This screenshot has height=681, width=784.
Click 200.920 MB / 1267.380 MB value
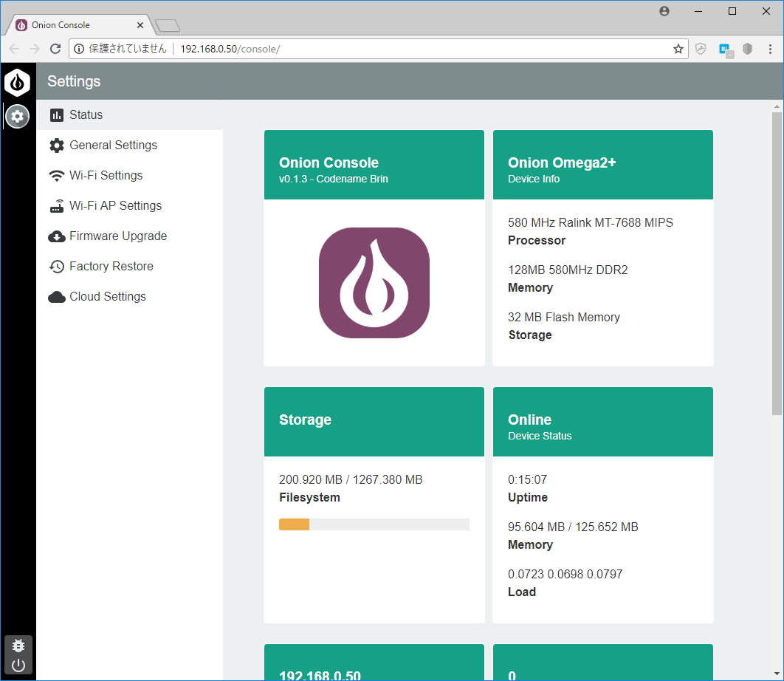(351, 480)
